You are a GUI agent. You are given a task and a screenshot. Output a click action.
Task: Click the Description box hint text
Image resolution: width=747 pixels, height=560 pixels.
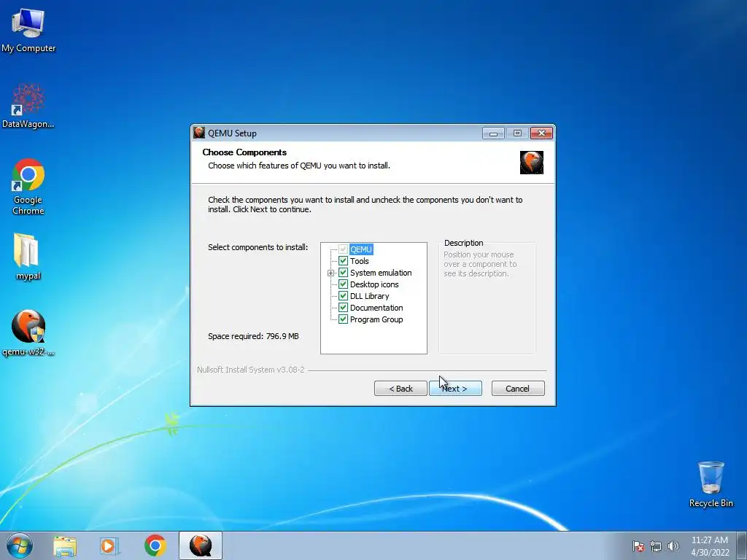(480, 264)
